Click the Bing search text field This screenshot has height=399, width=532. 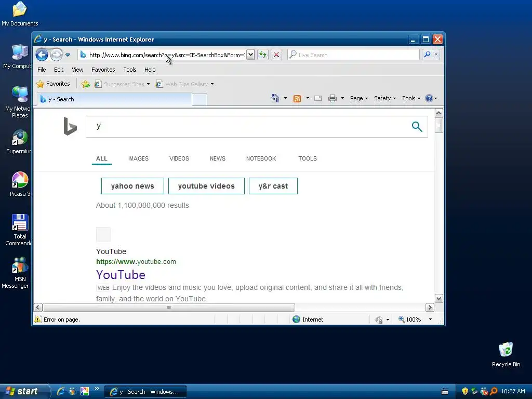click(x=247, y=127)
